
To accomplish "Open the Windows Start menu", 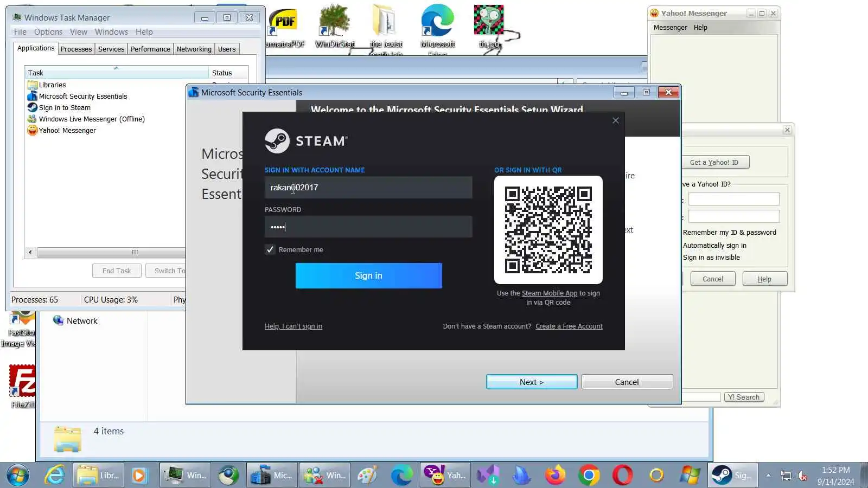I will (x=17, y=476).
